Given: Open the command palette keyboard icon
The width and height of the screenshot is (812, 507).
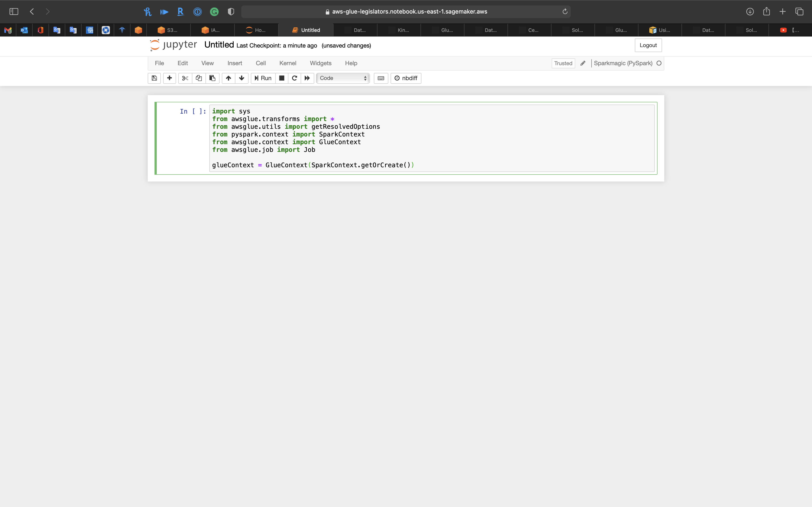Looking at the screenshot, I should 381,78.
